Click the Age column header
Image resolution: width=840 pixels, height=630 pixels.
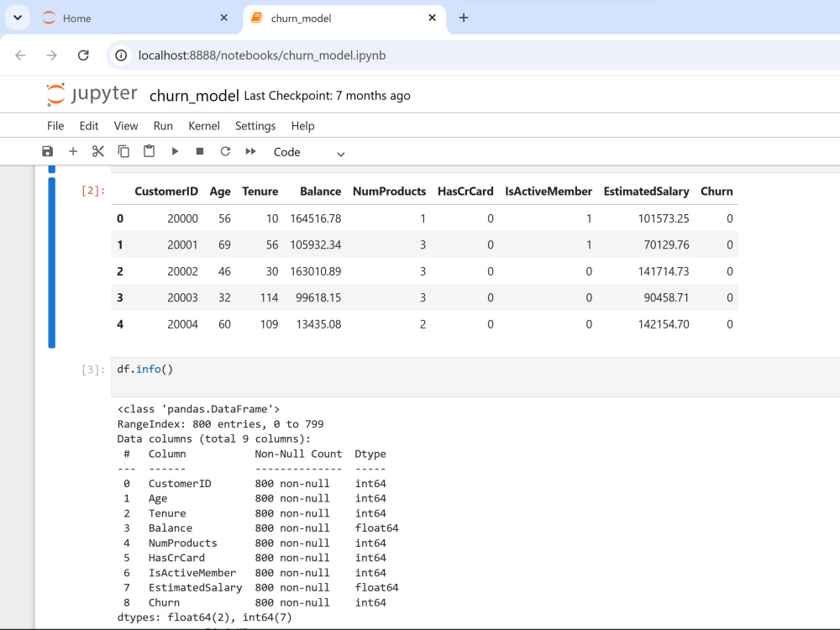(x=220, y=192)
